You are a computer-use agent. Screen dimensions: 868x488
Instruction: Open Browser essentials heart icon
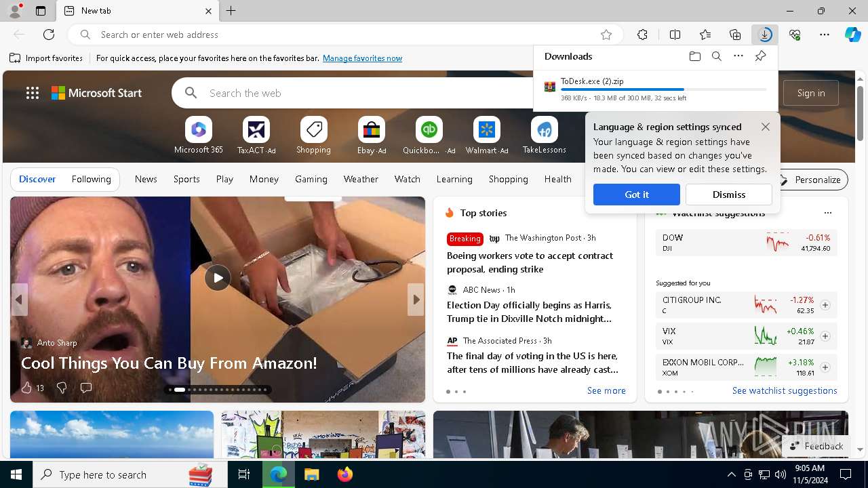[795, 35]
